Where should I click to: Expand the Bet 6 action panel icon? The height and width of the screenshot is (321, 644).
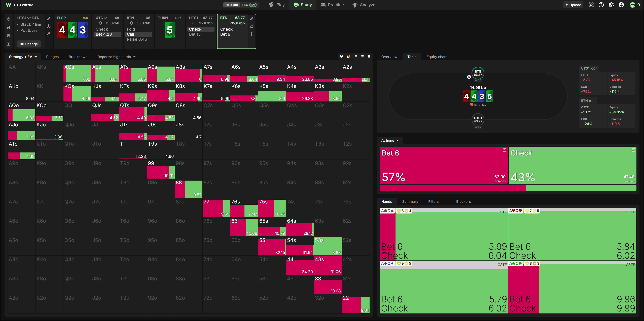pos(504,150)
